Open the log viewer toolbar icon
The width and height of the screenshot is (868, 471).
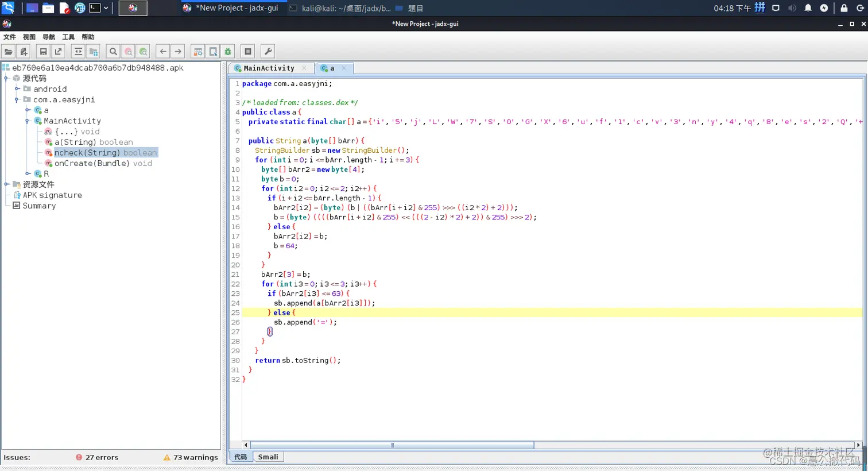point(248,52)
